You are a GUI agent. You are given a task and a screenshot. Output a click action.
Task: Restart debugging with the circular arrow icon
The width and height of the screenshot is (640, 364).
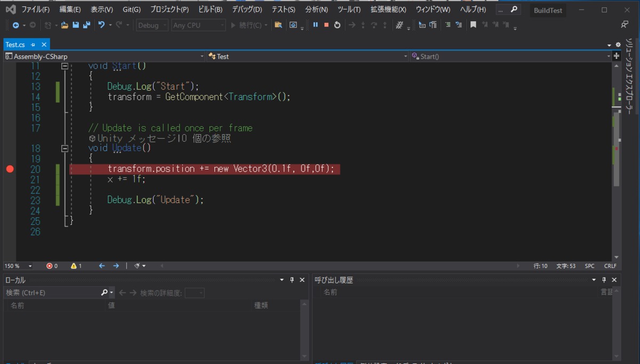click(338, 25)
